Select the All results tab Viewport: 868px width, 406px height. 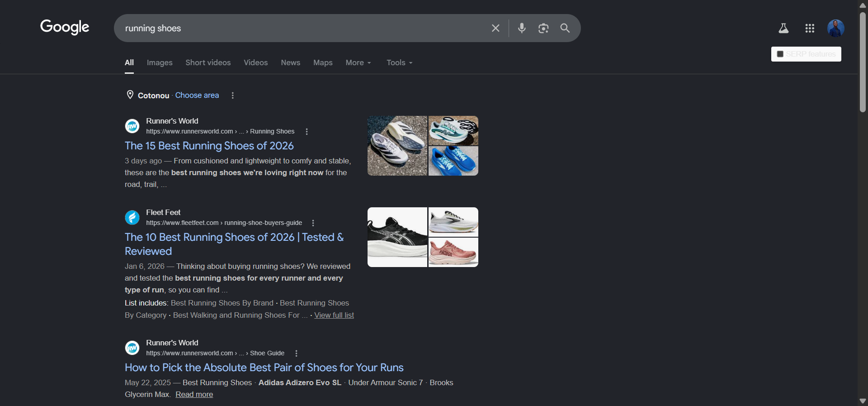coord(129,62)
